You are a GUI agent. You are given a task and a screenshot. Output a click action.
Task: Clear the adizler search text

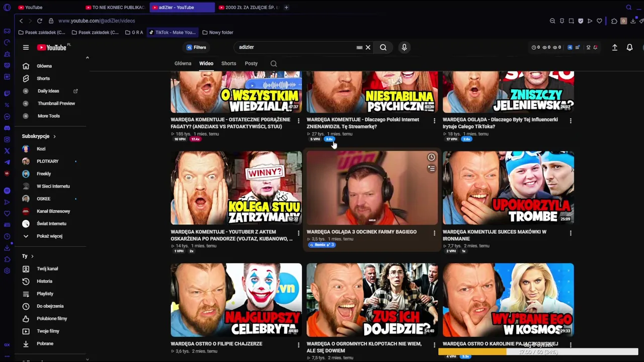(368, 47)
